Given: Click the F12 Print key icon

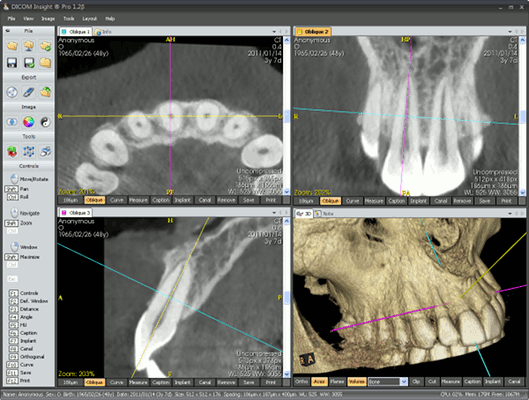Looking at the screenshot, I should (12, 380).
